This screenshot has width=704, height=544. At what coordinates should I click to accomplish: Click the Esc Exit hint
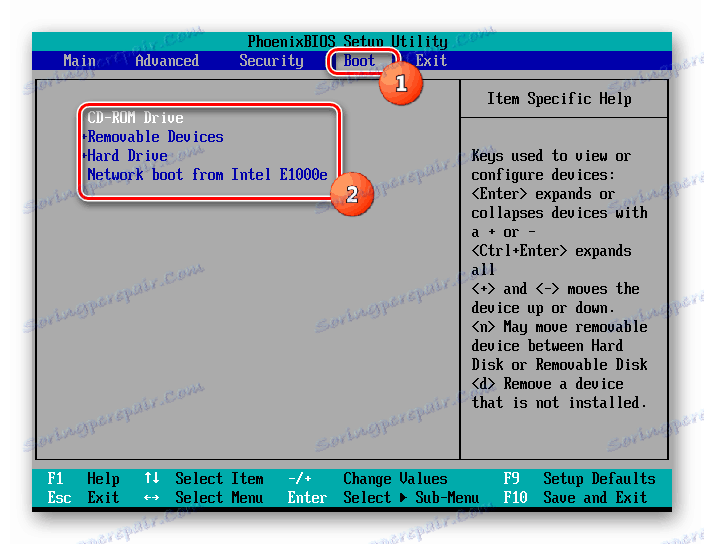coord(84,497)
